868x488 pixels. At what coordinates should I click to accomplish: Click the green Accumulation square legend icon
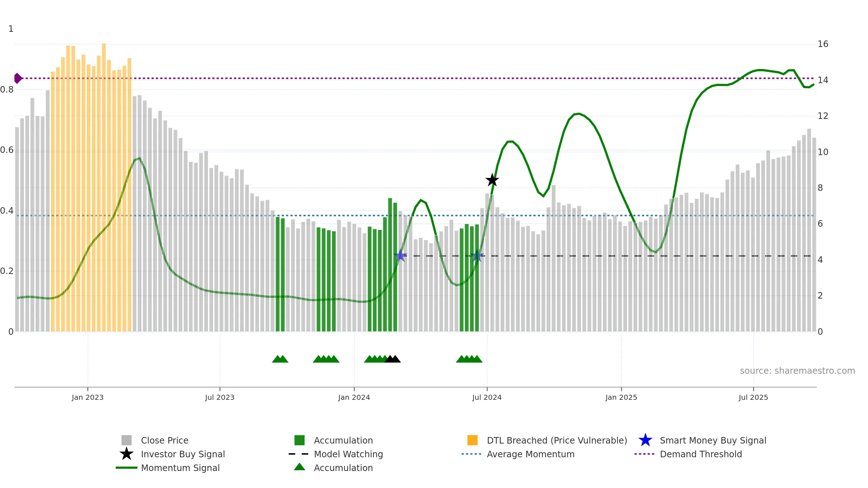tap(299, 440)
